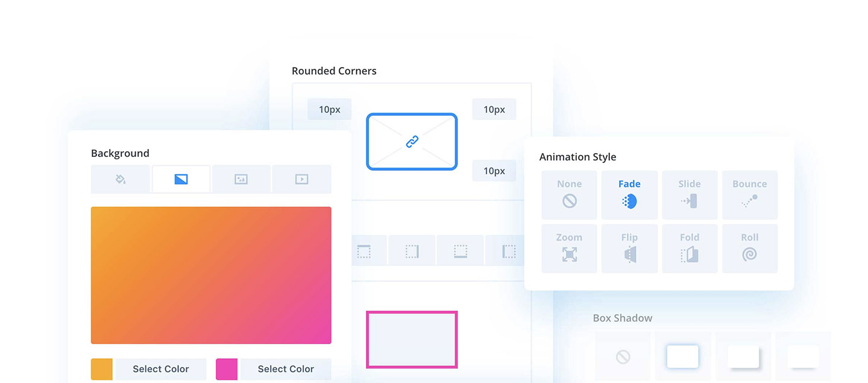This screenshot has width=868, height=383.
Task: Choose the Slide animation style
Action: point(690,195)
